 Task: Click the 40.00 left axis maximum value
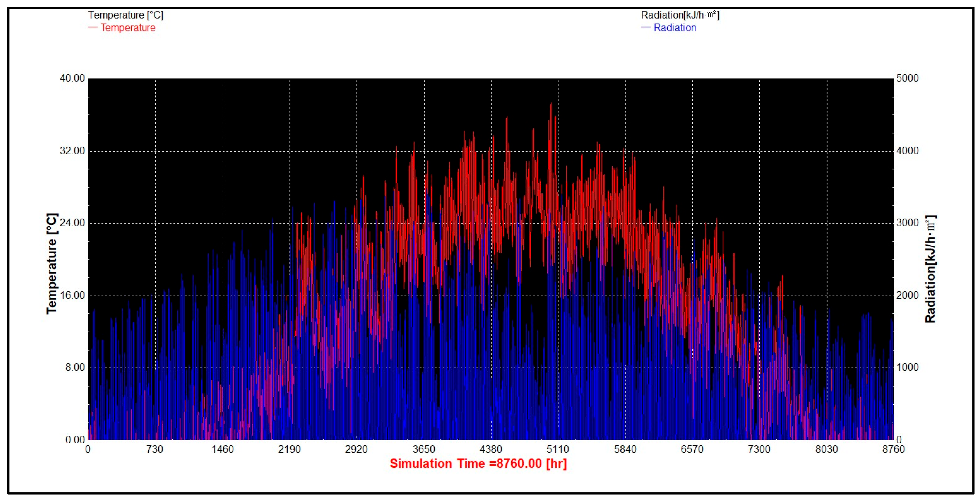click(x=72, y=78)
